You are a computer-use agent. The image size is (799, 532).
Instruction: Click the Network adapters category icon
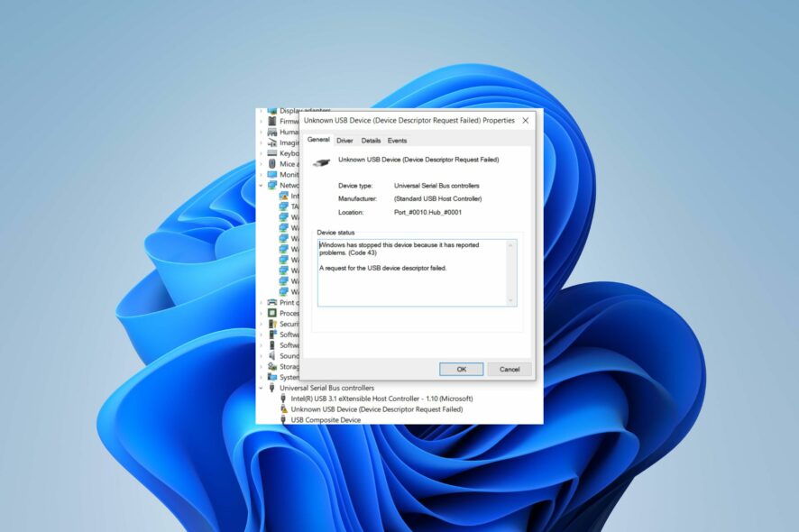272,185
